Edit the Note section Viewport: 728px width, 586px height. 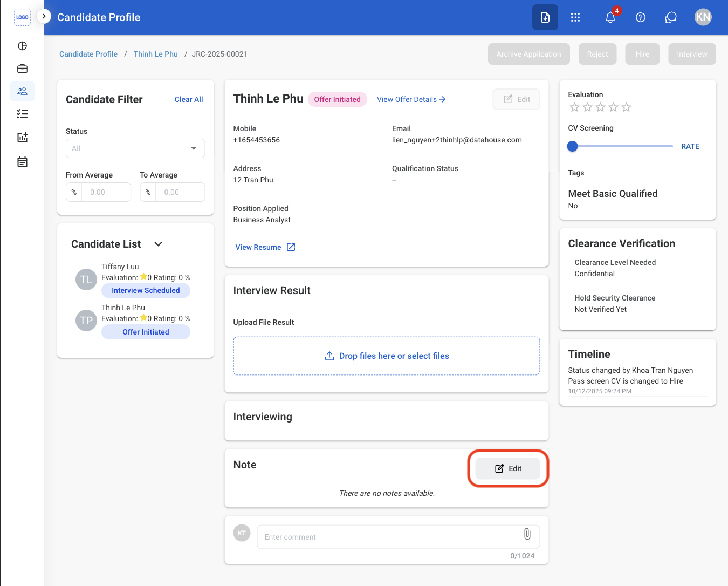508,468
